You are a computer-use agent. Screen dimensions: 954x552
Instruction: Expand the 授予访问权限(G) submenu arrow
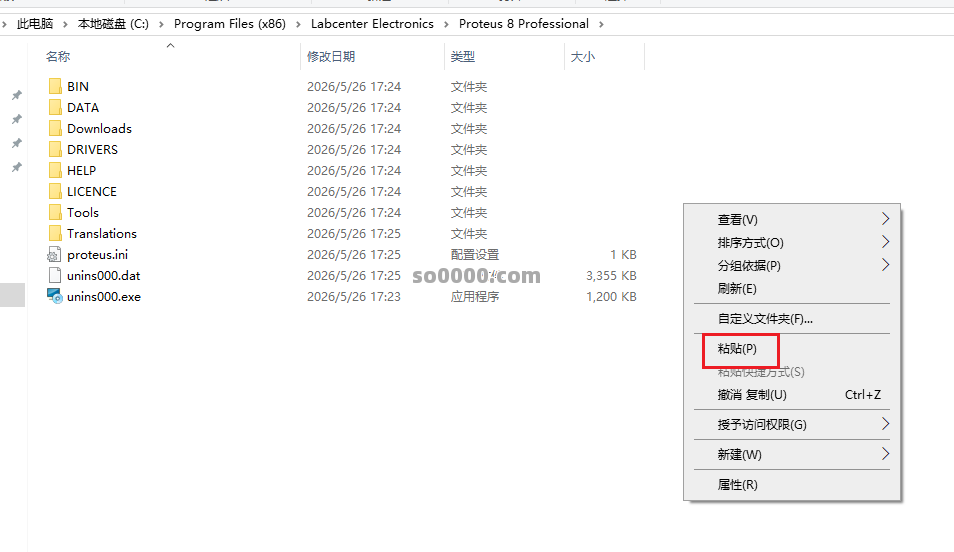coord(885,424)
